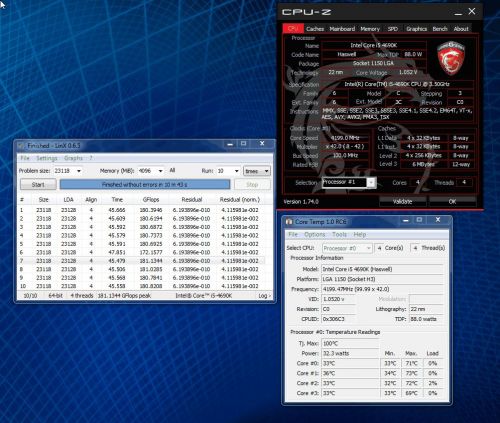Select LinX result row 6 with 172.1577 GFlops
The height and width of the screenshot is (423, 500).
(142, 252)
